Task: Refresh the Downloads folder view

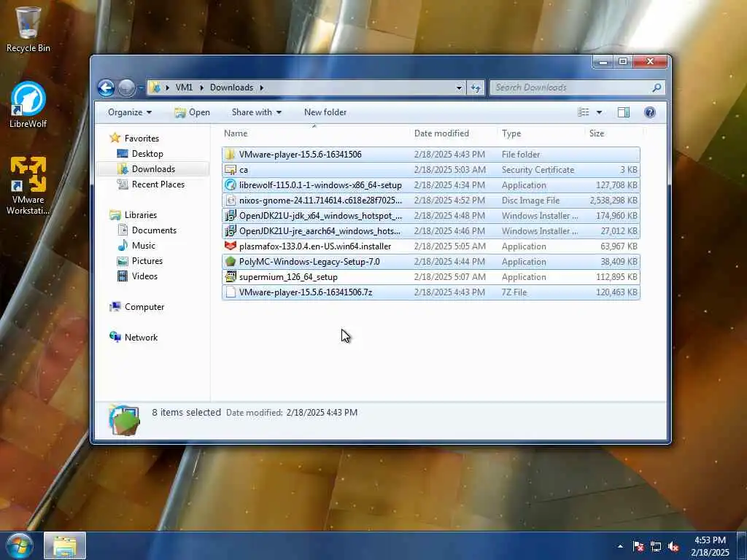Action: pos(476,87)
